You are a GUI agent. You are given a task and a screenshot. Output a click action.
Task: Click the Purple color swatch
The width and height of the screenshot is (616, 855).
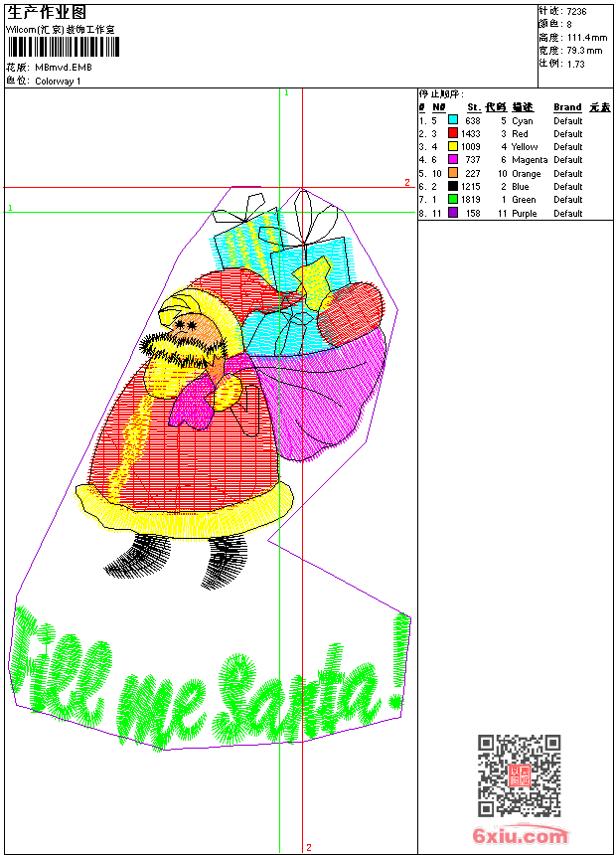[452, 213]
